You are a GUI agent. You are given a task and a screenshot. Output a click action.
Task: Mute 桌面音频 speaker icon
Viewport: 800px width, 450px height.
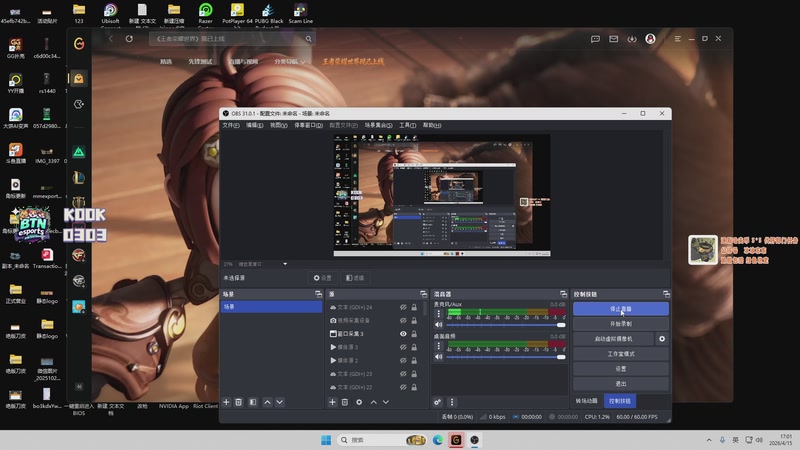point(438,357)
